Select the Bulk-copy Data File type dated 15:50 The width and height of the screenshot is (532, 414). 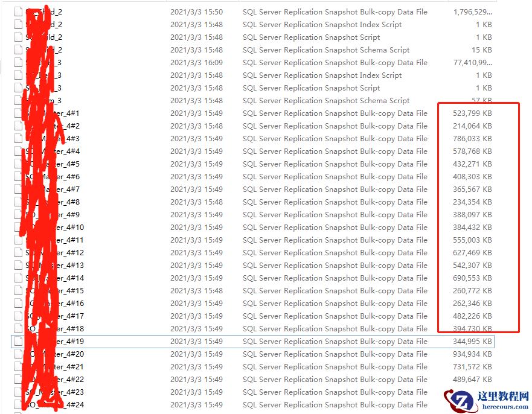coord(335,12)
